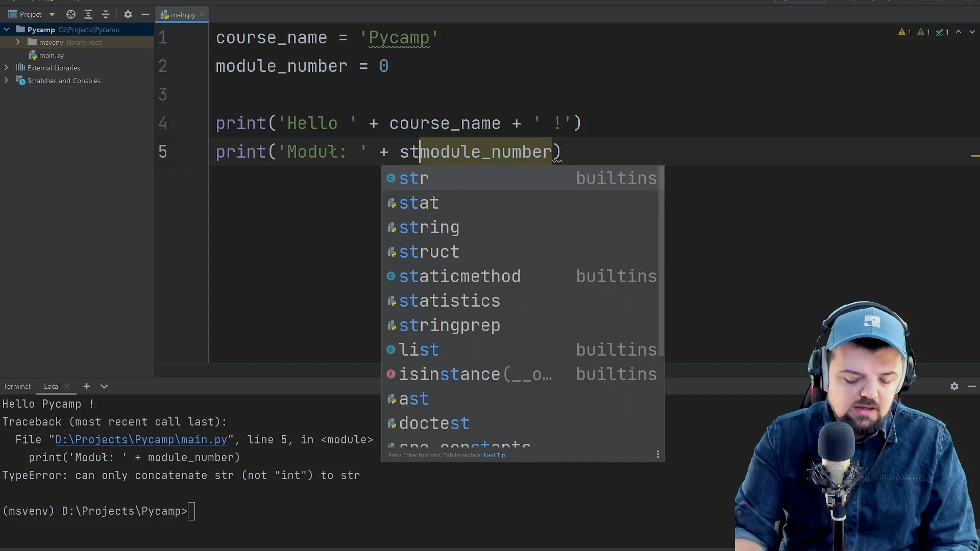Switch to the main.py editor tab

(183, 15)
